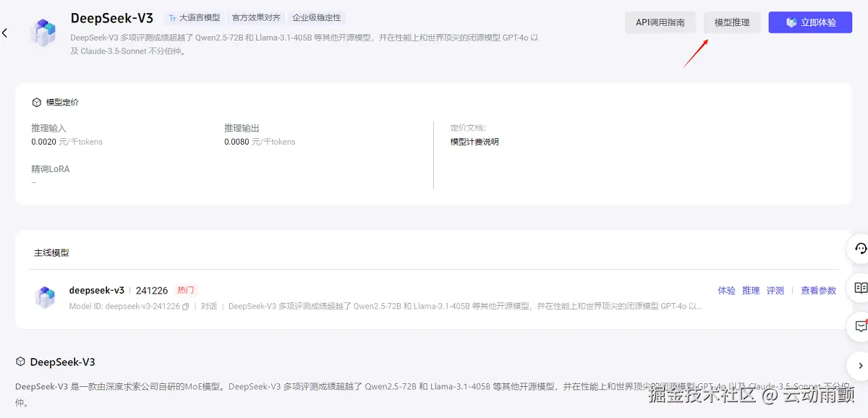The image size is (868, 418).
Task: Click the 主线模型 section heading
Action: point(51,253)
